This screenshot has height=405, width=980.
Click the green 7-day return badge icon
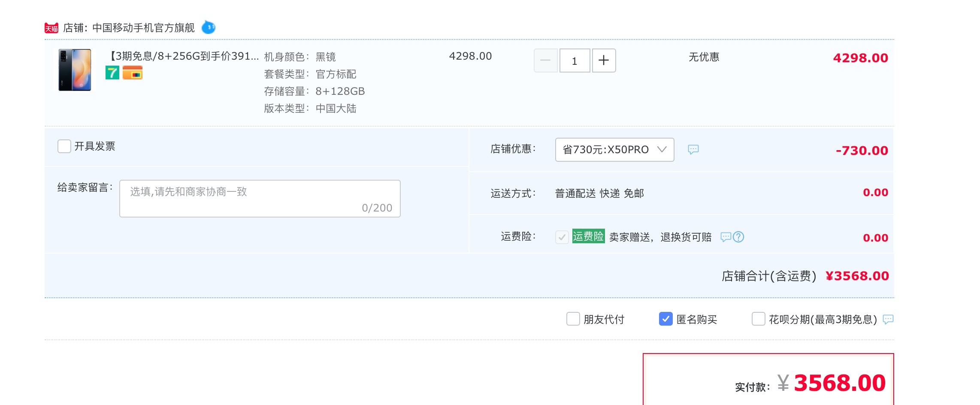[112, 73]
